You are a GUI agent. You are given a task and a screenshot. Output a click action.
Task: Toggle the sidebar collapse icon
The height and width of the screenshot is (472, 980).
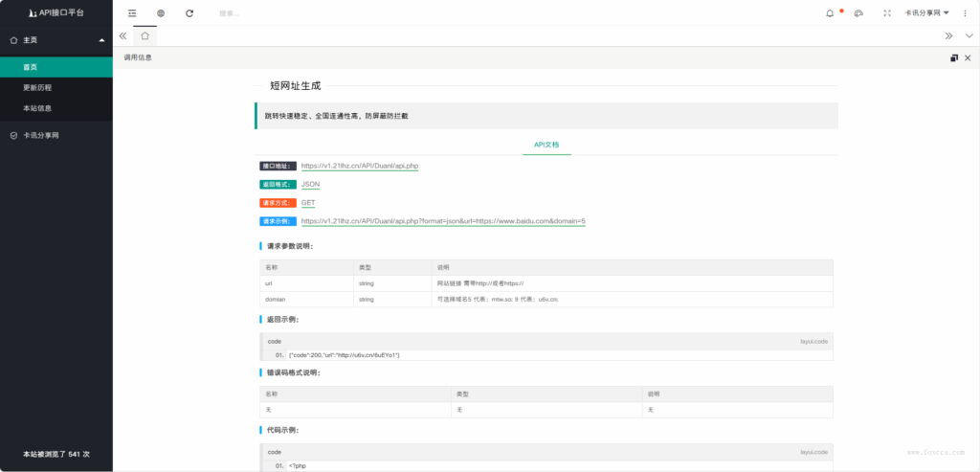[x=132, y=13]
